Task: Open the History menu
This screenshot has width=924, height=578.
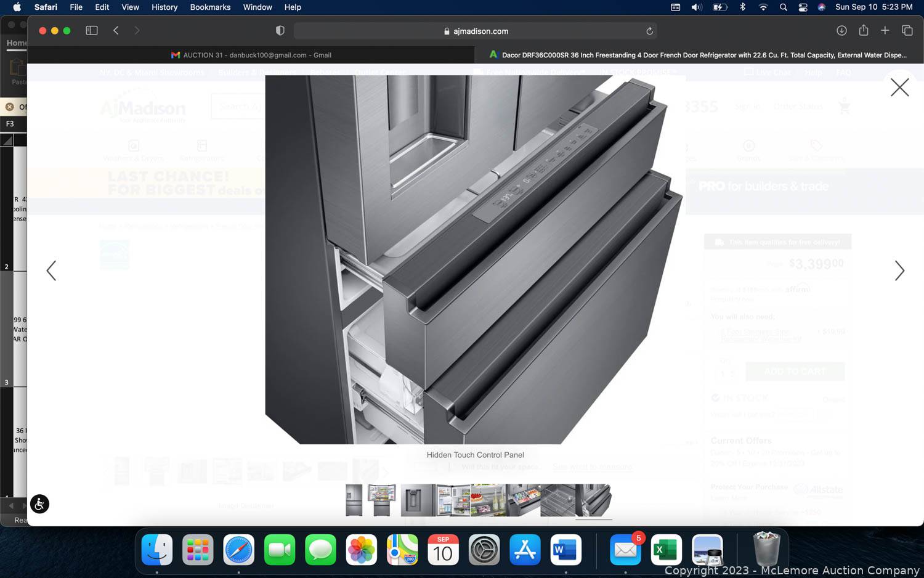Action: click(164, 7)
